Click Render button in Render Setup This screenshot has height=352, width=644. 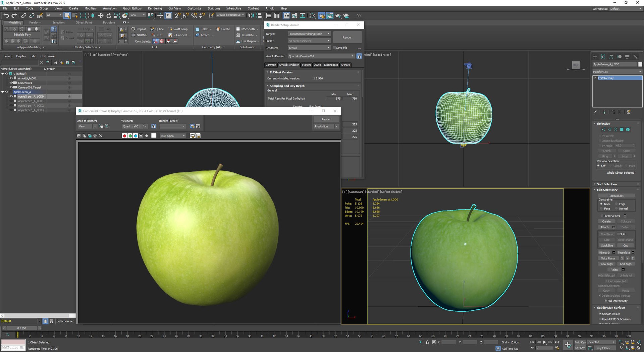click(x=347, y=37)
